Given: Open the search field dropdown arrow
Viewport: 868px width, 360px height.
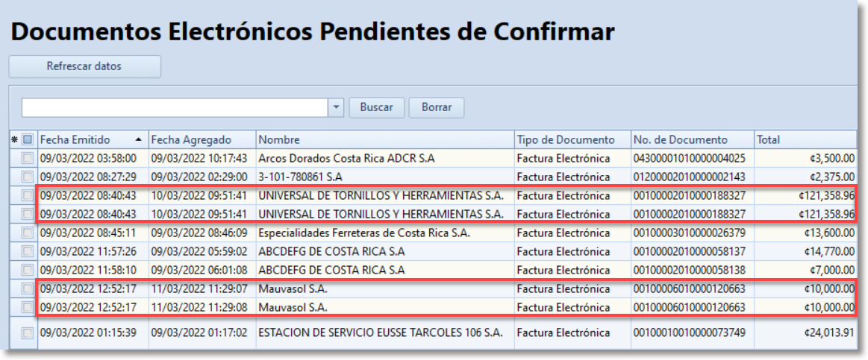Looking at the screenshot, I should [336, 107].
